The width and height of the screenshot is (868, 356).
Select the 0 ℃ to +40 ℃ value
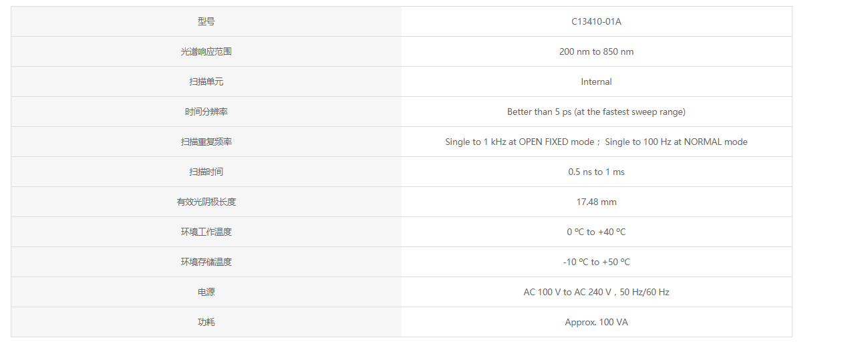pos(596,232)
